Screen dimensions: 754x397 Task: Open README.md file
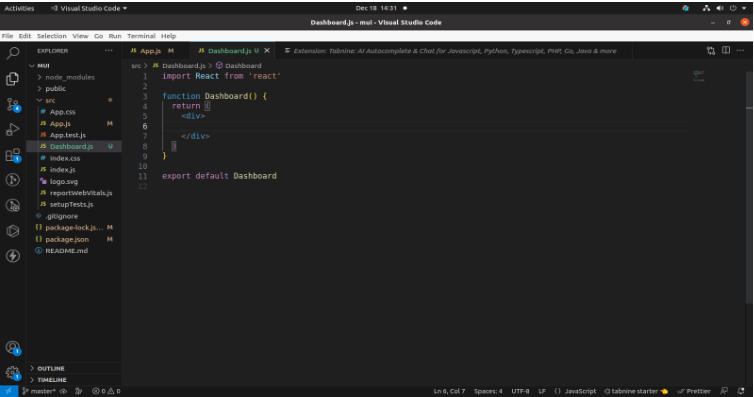tap(66, 250)
